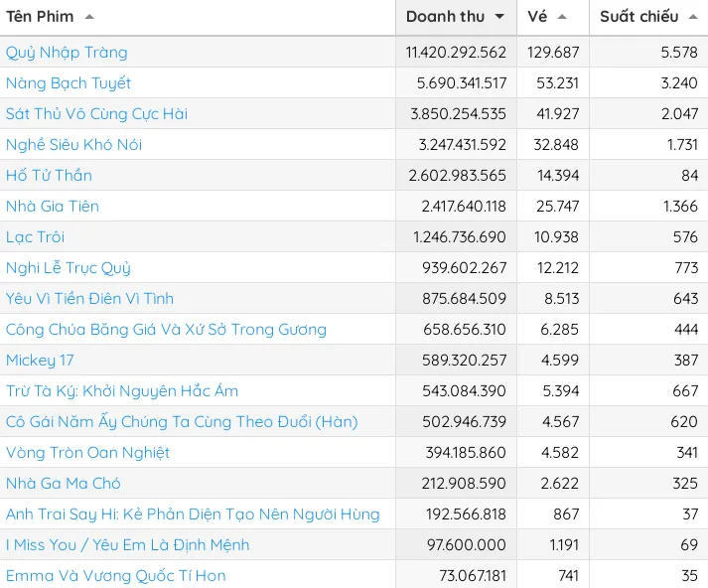This screenshot has width=708, height=588.
Task: Select Sát Thủ Vô Cùng Cực Hài
Action: 96,113
